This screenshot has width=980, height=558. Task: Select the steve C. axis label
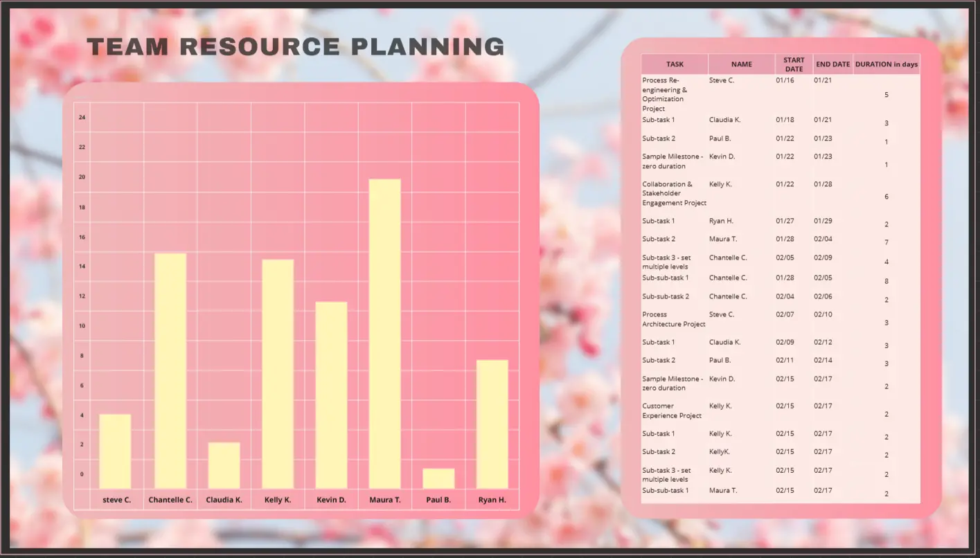[x=116, y=499]
